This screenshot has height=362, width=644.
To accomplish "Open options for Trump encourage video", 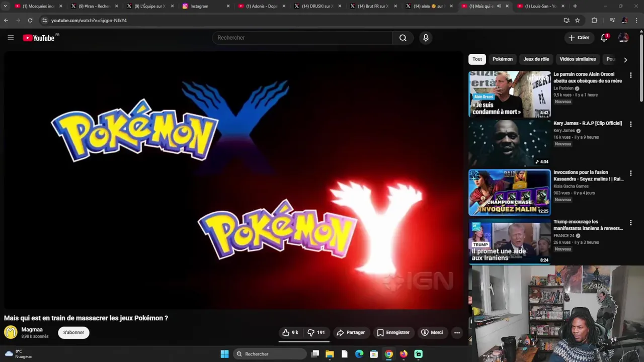I will (630, 222).
